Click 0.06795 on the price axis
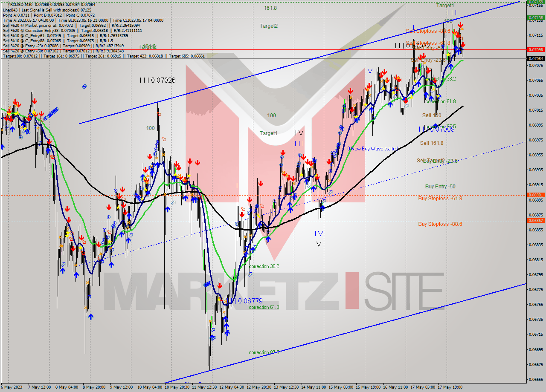Image resolution: width=546 pixels, height=392 pixels. click(x=536, y=274)
